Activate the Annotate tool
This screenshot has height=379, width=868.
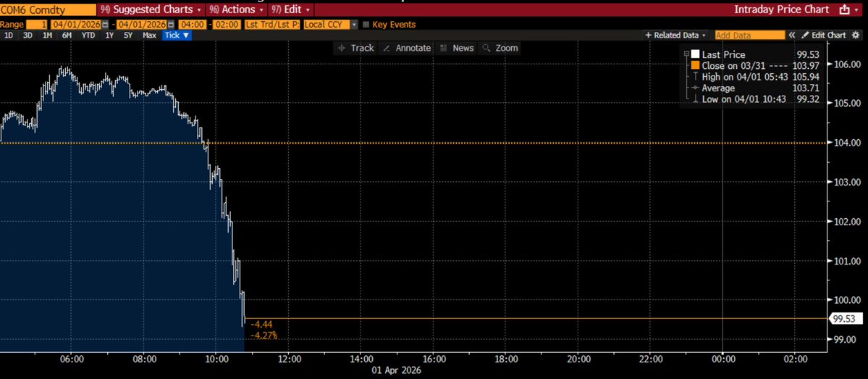[406, 49]
